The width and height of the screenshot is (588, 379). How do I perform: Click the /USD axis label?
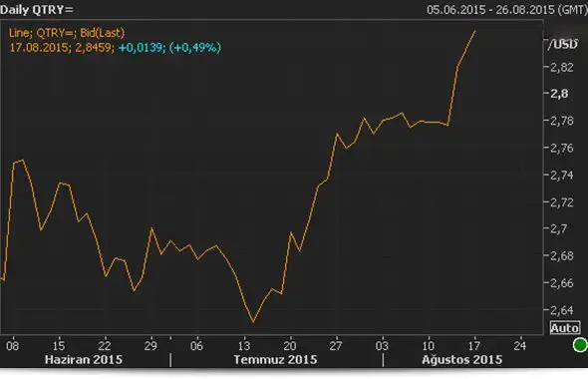(562, 44)
